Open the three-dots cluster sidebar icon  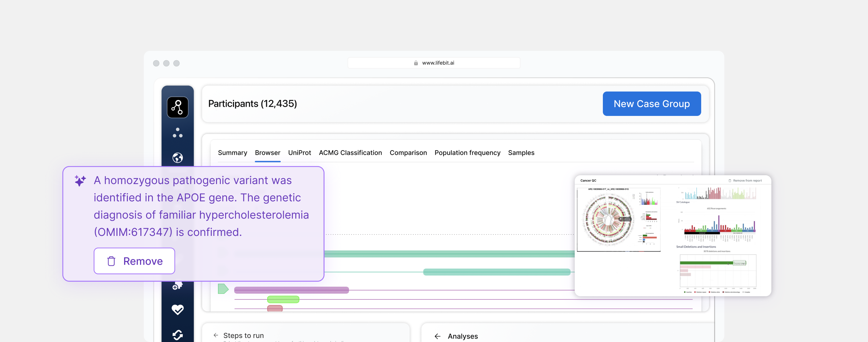coord(177,133)
